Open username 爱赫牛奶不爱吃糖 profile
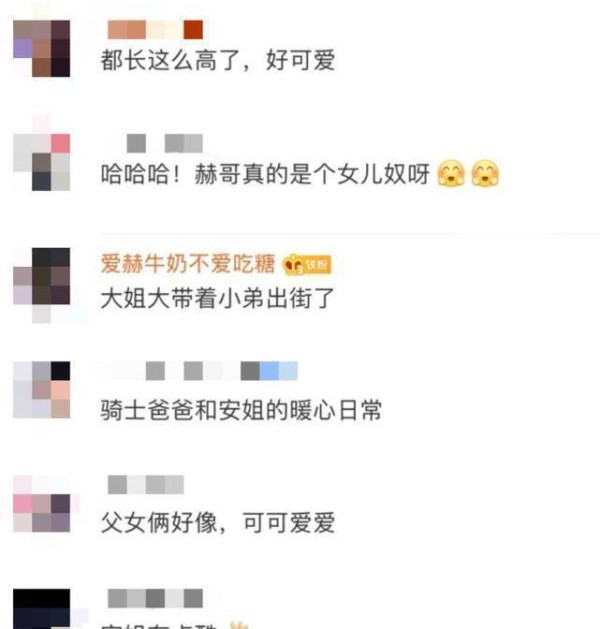This screenshot has width=600, height=629. pos(188,264)
